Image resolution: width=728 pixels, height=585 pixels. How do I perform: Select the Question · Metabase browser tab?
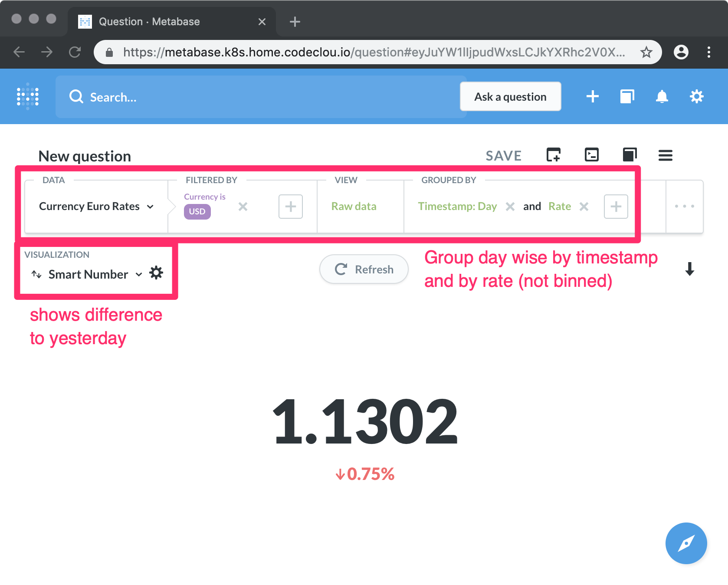coord(172,22)
